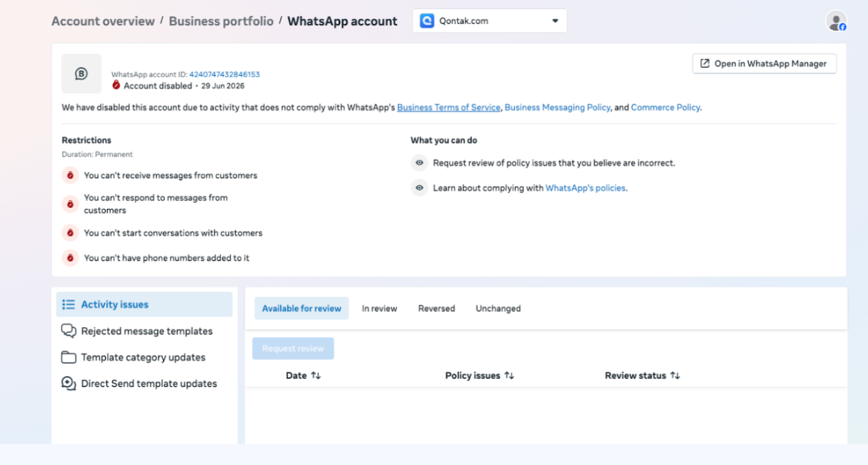Navigate to Account overview breadcrumb
Image resolution: width=868 pixels, height=465 pixels.
(103, 21)
